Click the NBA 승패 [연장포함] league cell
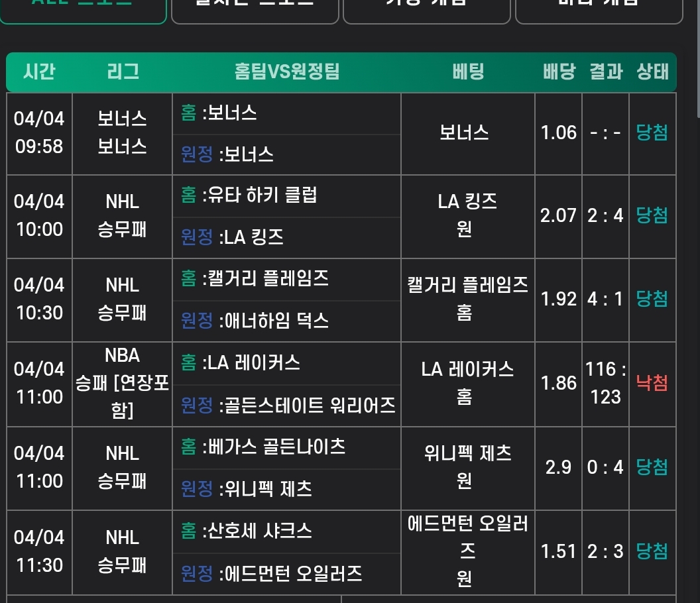This screenshot has height=603, width=700. coord(123,383)
